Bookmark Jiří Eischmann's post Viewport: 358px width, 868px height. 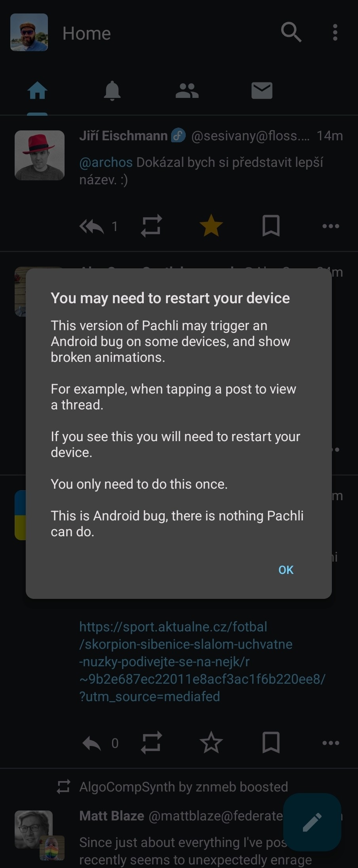click(x=271, y=226)
